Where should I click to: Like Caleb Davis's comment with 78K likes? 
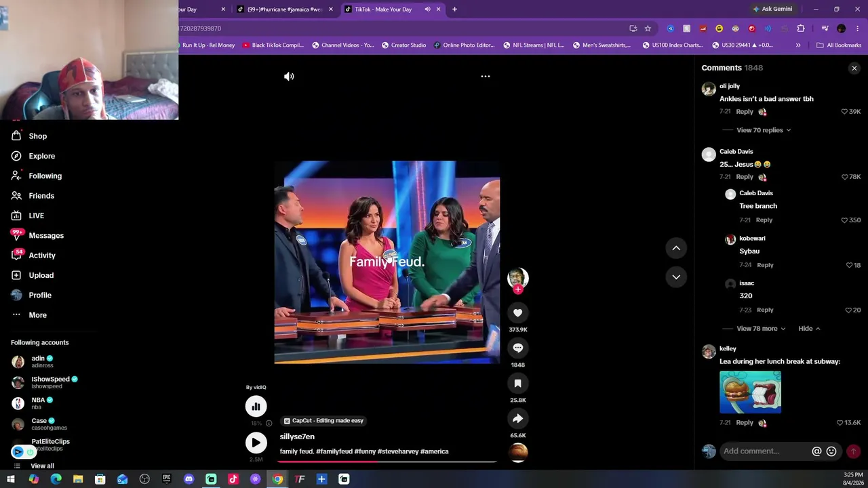pos(844,177)
